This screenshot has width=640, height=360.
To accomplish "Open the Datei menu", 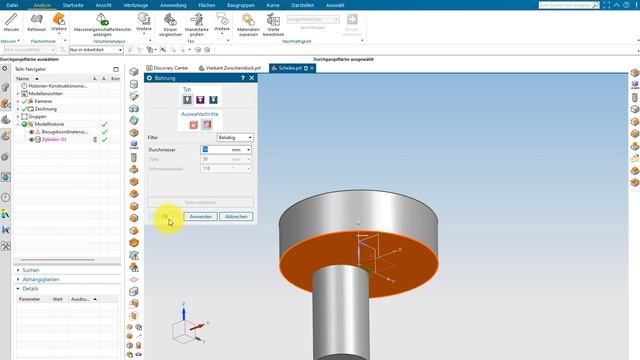I will pyautogui.click(x=12, y=5).
